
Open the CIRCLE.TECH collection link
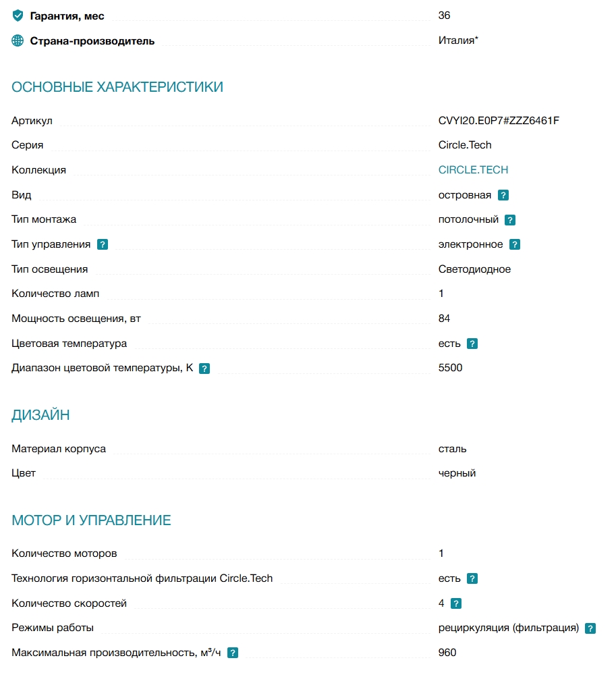473,169
